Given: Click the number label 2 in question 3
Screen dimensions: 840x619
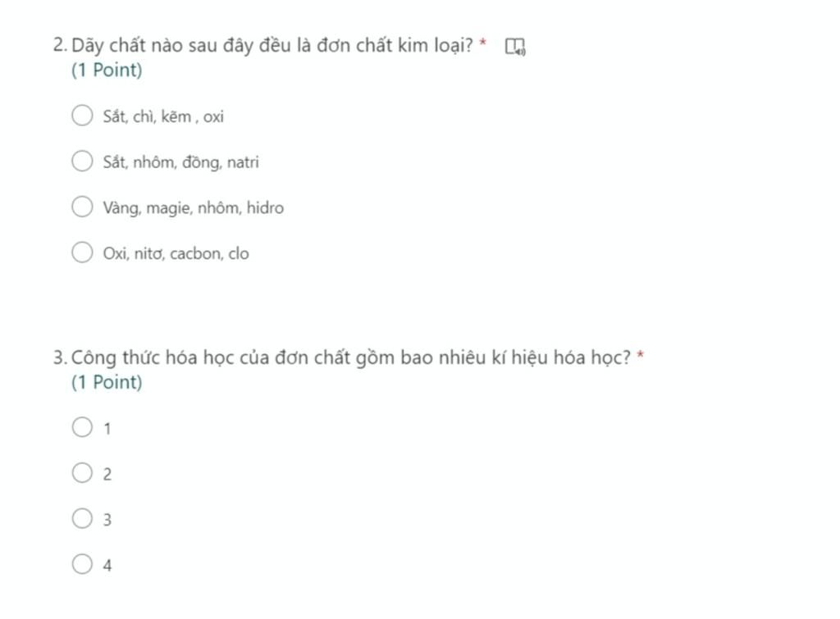Looking at the screenshot, I should click(107, 475).
